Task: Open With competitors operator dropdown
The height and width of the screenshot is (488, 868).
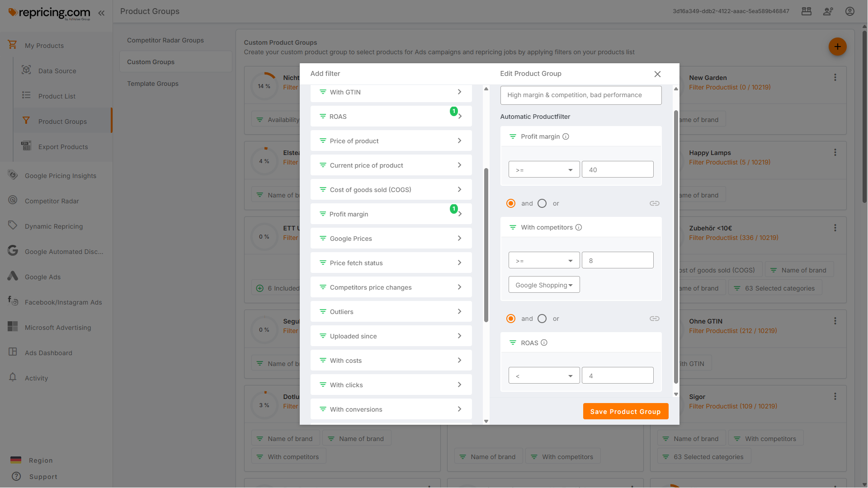Action: 544,260
